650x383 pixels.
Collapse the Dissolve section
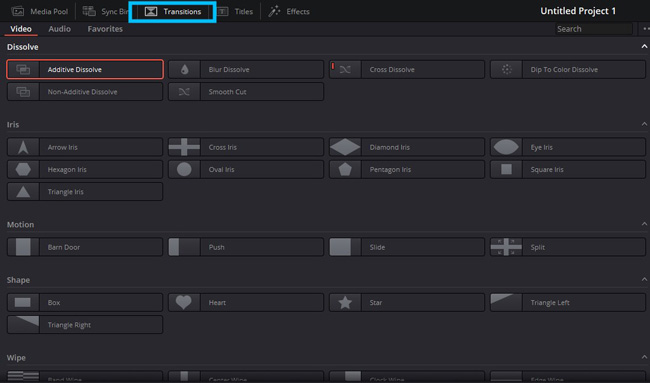644,46
